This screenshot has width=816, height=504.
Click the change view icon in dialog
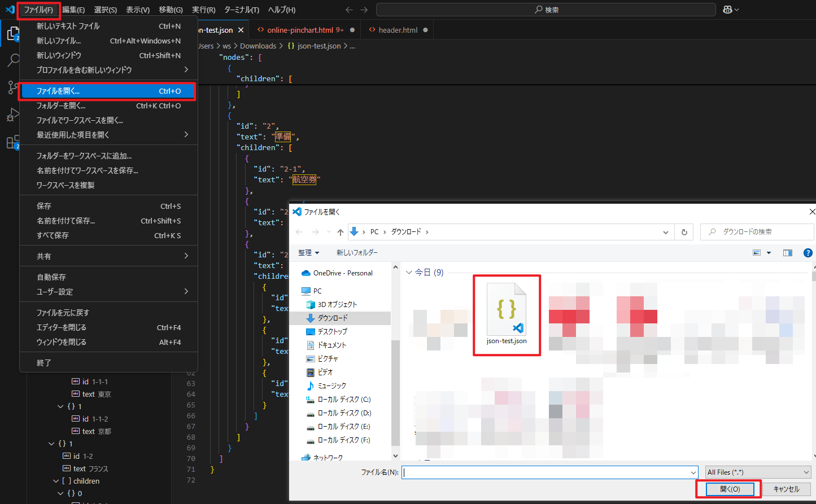(757, 253)
